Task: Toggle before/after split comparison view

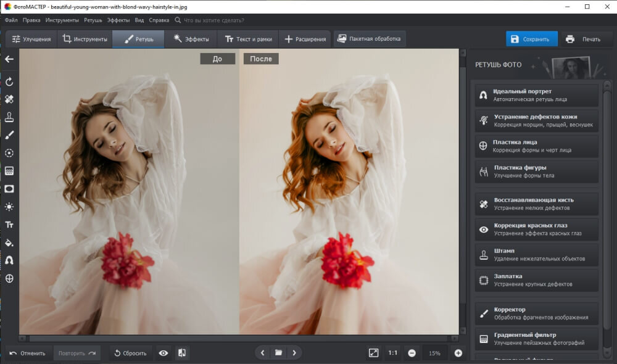Action: click(182, 353)
